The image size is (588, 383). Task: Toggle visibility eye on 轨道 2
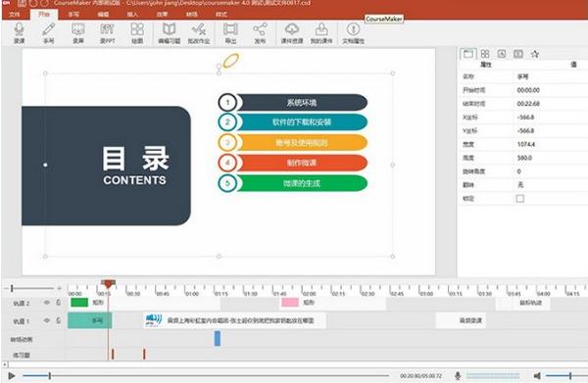coord(47,303)
